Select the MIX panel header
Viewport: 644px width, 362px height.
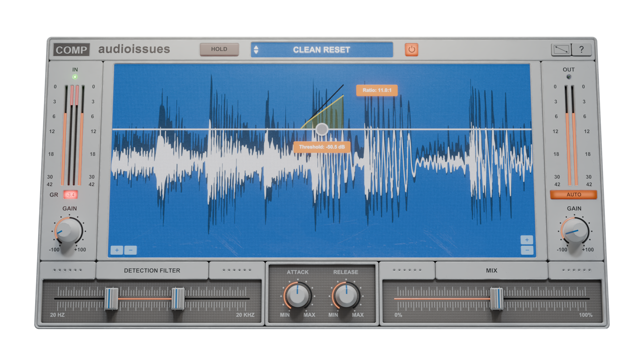(x=491, y=270)
